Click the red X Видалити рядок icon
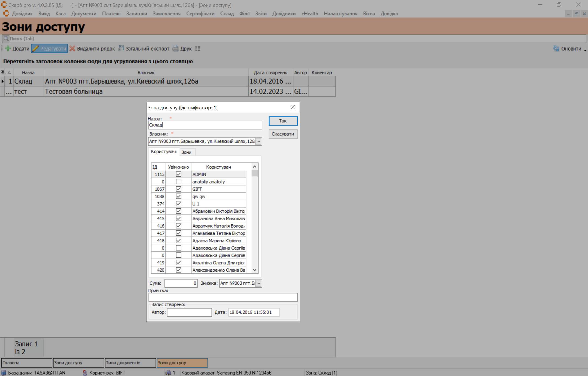The height and width of the screenshot is (376, 588). click(72, 49)
